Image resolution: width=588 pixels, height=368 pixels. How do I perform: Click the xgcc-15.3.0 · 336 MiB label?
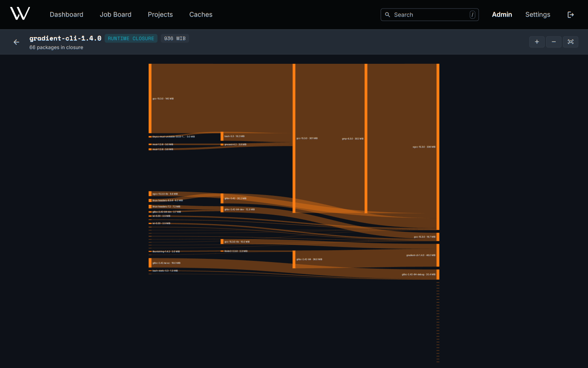point(424,147)
